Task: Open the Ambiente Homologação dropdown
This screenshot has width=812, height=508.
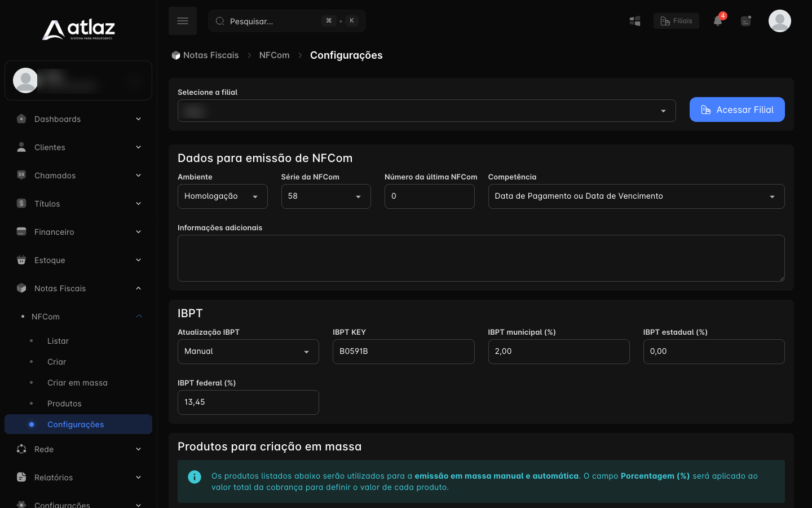Action: click(222, 196)
